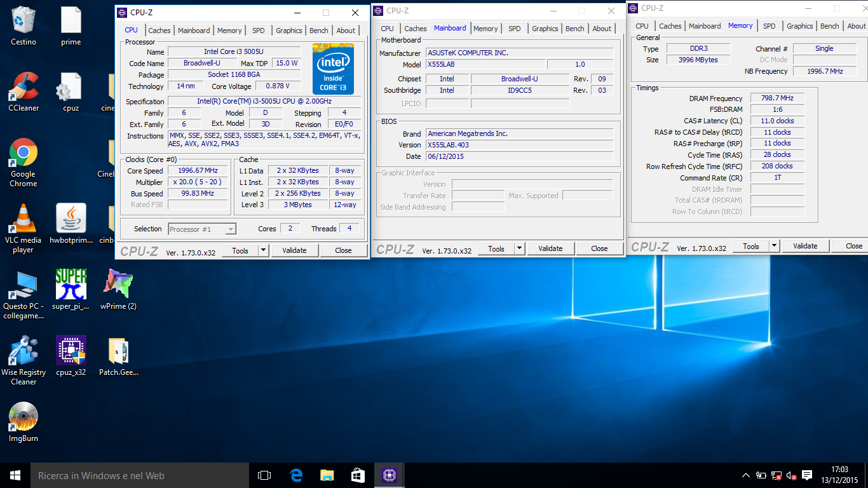Expand Tools dropdown arrow in Memory window
The image size is (868, 488).
[x=775, y=246]
